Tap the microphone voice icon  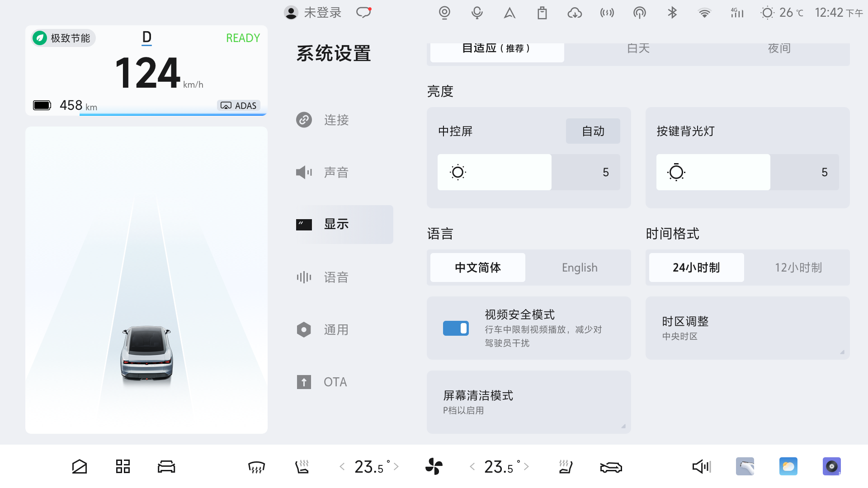tap(477, 13)
